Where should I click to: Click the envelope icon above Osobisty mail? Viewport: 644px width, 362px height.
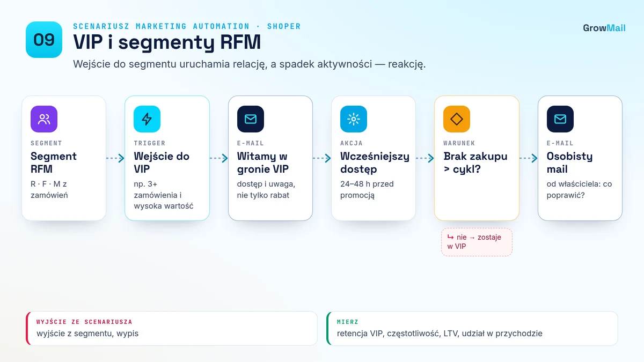click(560, 119)
